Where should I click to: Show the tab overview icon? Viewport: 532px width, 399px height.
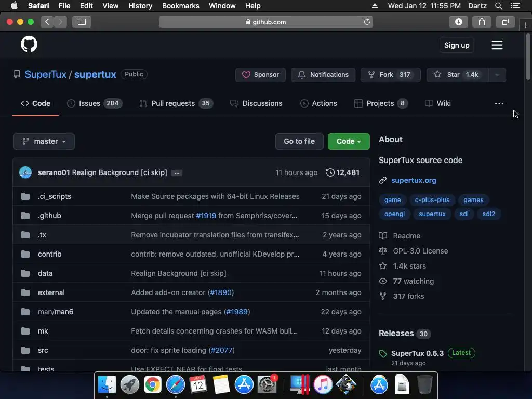click(x=505, y=22)
